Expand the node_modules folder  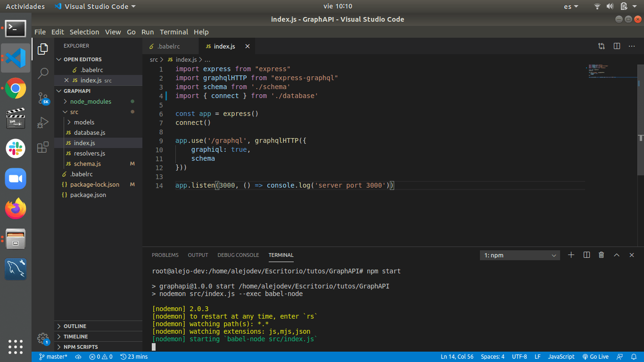point(91,101)
